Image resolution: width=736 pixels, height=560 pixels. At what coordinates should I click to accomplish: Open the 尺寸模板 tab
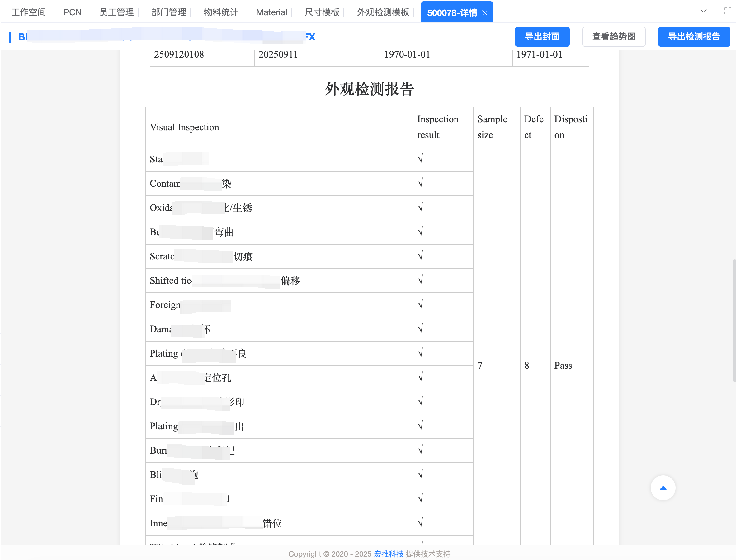coord(322,12)
